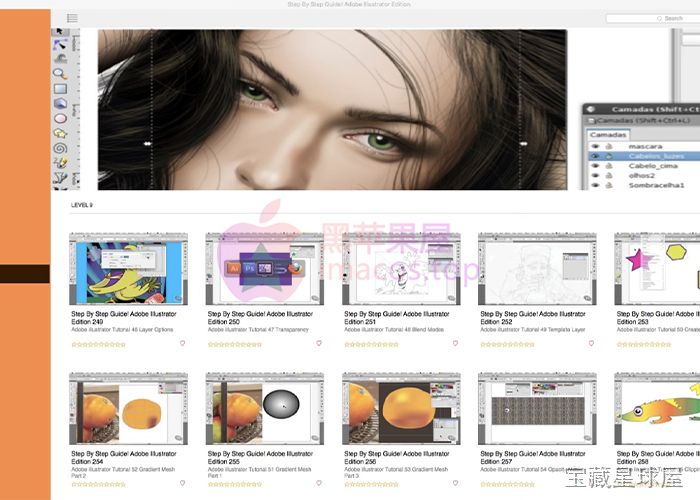Image resolution: width=700 pixels, height=500 pixels.
Task: Open the Edition 257 video thumbnail
Action: (x=538, y=408)
